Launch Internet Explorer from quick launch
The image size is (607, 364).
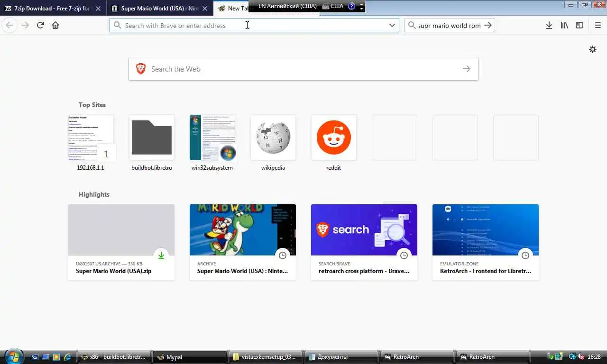pos(67,357)
